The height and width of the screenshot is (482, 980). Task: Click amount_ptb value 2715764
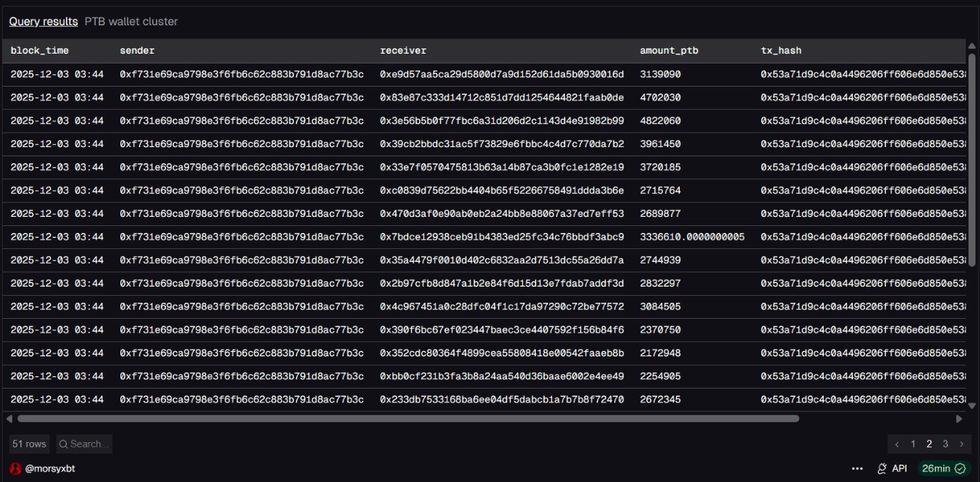(x=660, y=190)
